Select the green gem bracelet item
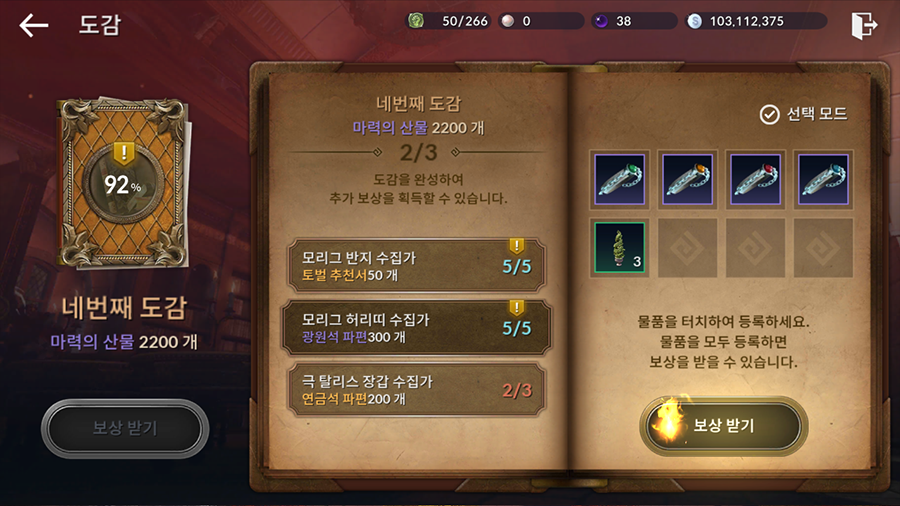Screen dimensions: 900x506 point(619,179)
